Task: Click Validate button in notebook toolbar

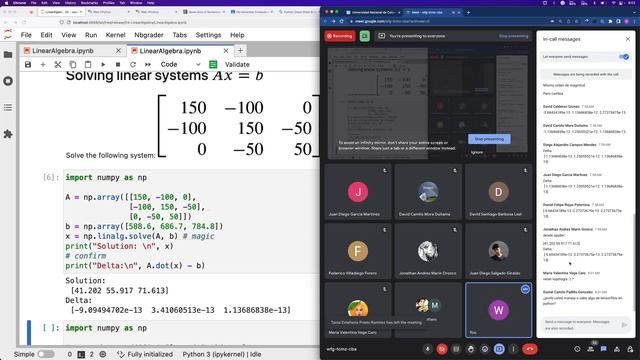Action: (x=237, y=64)
